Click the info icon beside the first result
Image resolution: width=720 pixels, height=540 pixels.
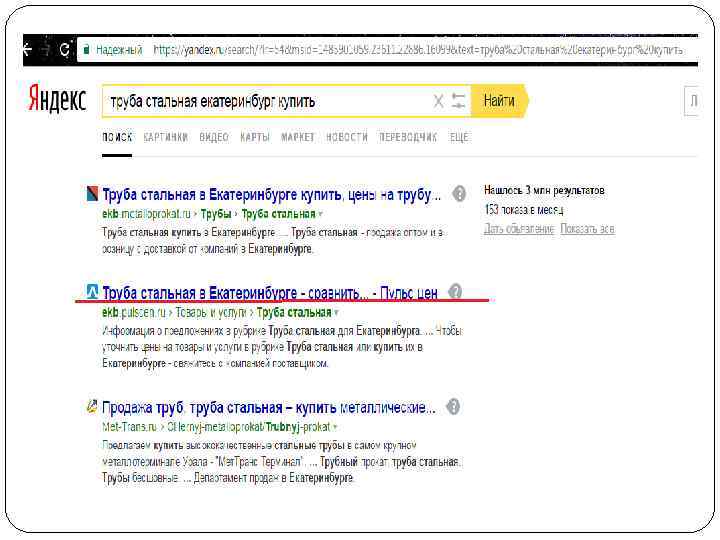click(459, 194)
